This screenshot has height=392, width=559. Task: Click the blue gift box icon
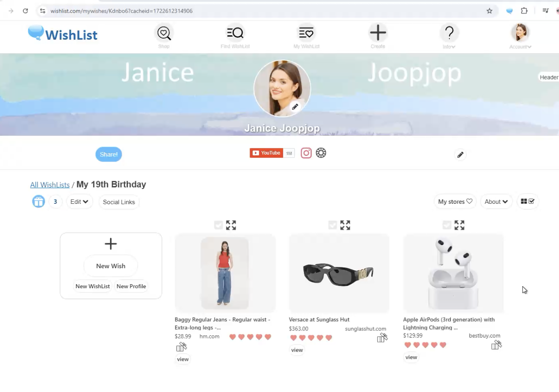[x=39, y=202]
